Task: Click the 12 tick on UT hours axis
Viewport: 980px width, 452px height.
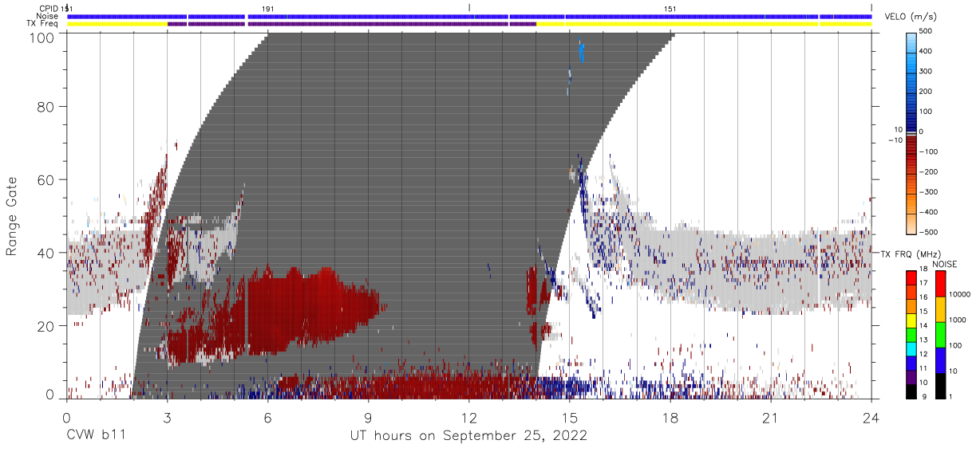Action: coord(468,416)
